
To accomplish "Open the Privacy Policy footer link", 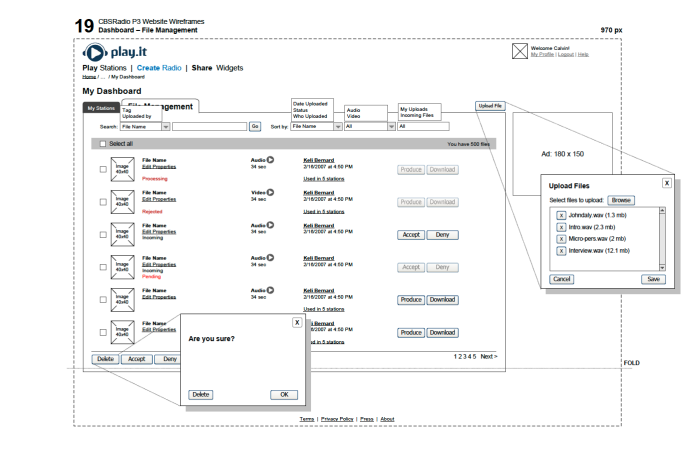I will pos(337,419).
